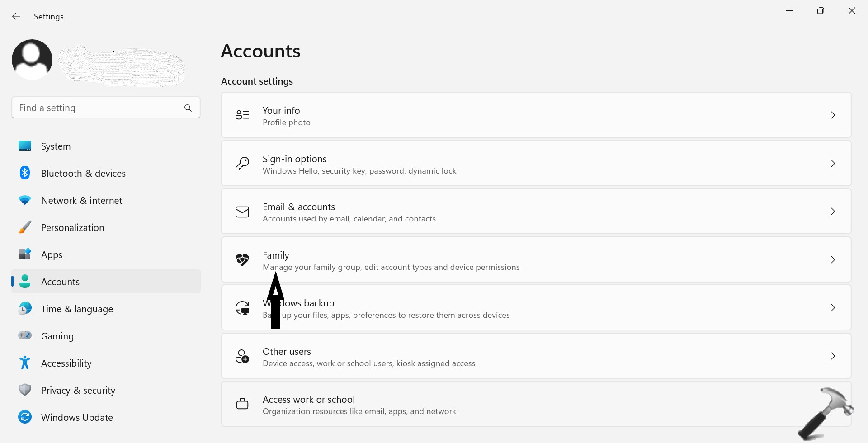This screenshot has height=443, width=868.
Task: Expand Sign-in options chevron arrow
Action: pos(833,164)
